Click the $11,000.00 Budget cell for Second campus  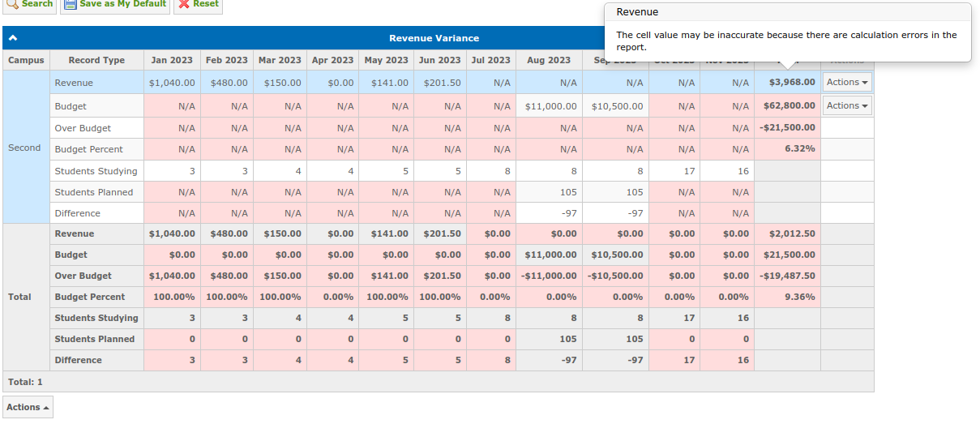[549, 106]
